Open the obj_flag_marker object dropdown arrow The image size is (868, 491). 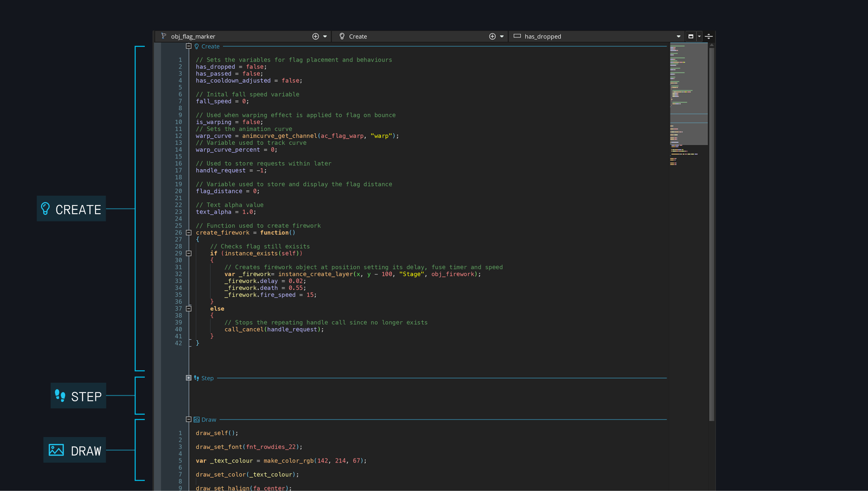[325, 36]
